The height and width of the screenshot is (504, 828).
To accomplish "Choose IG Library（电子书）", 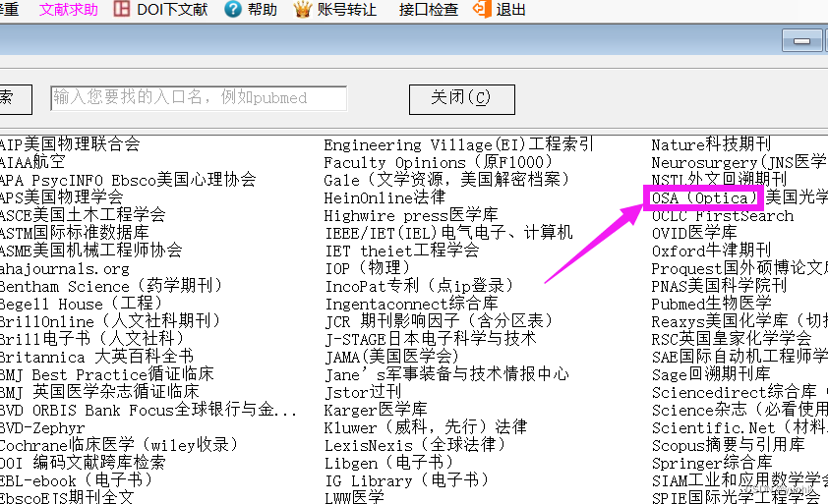I will point(407,480).
